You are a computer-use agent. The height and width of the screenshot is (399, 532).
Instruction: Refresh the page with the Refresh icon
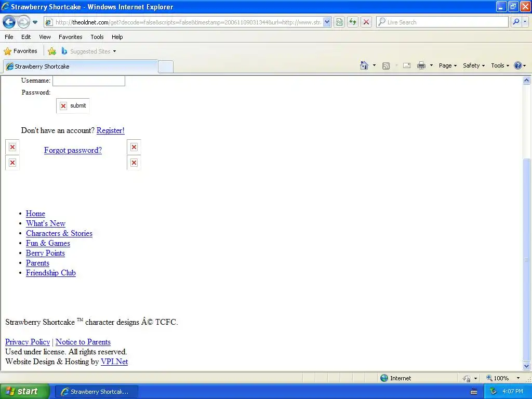[x=353, y=22]
